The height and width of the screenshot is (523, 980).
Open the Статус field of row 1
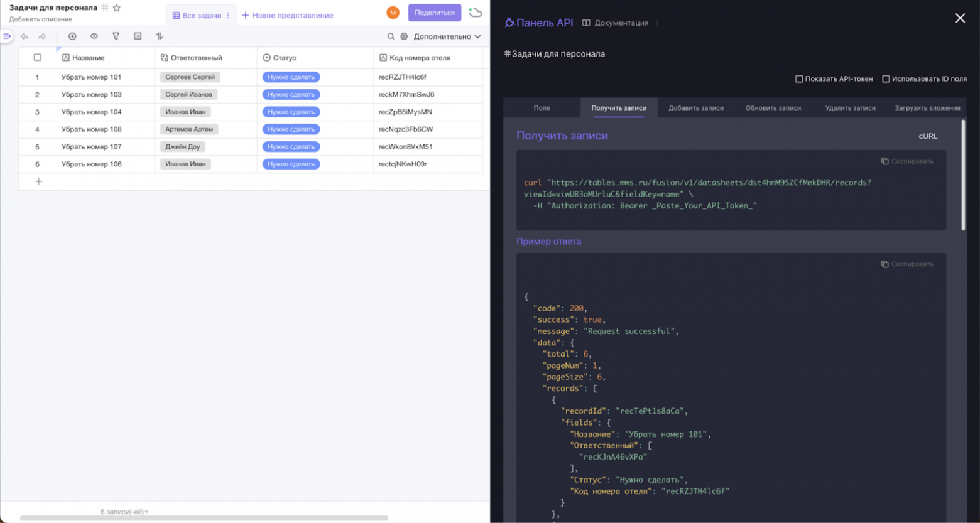(x=291, y=77)
